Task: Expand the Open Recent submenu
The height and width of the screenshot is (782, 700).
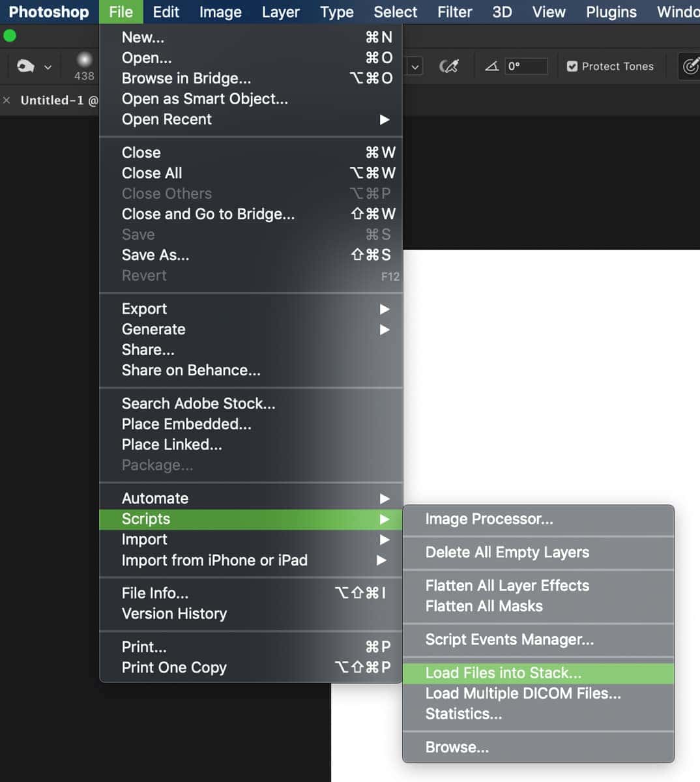Action: point(166,119)
